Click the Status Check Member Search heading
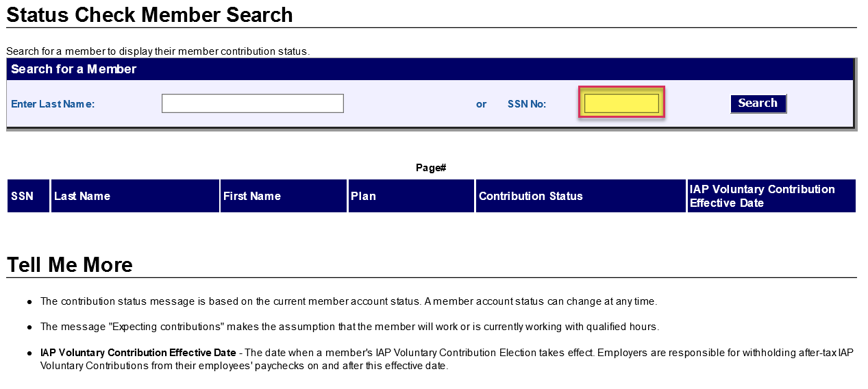 (x=149, y=14)
